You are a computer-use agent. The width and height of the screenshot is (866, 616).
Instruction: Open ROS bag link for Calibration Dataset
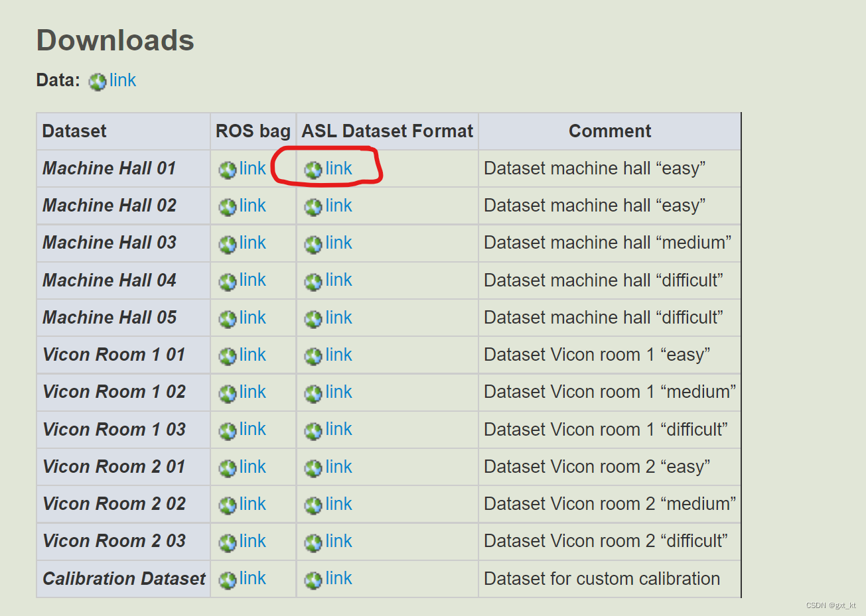coord(253,578)
